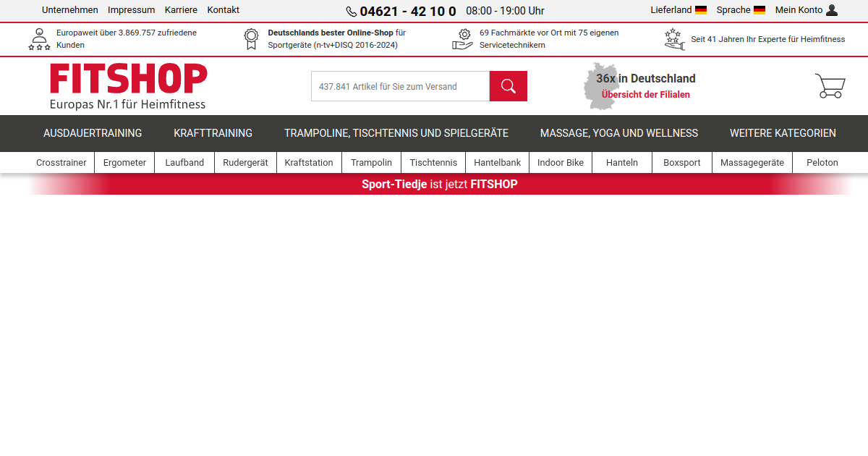
Task: Click the service technician gear-hand icon
Action: (x=463, y=39)
